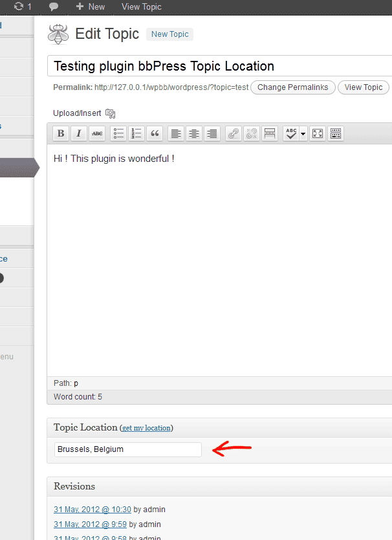Click the Change Permalinks button
The width and height of the screenshot is (392, 540).
[293, 87]
